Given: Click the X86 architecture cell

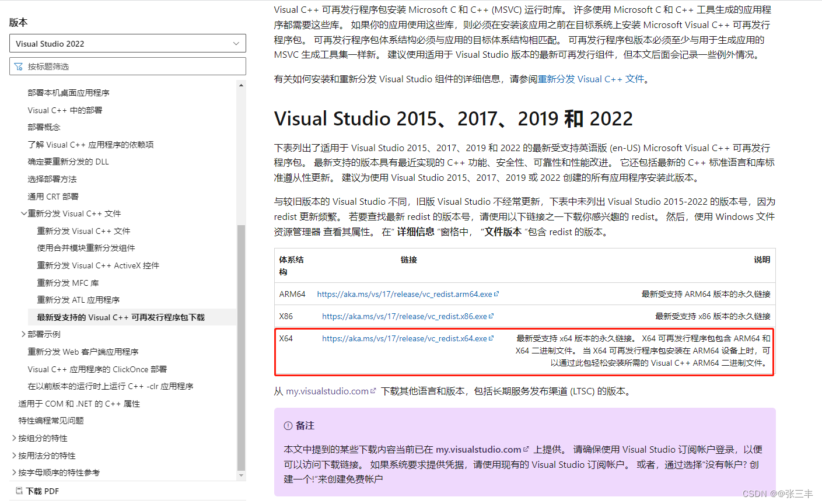Looking at the screenshot, I should click(286, 316).
